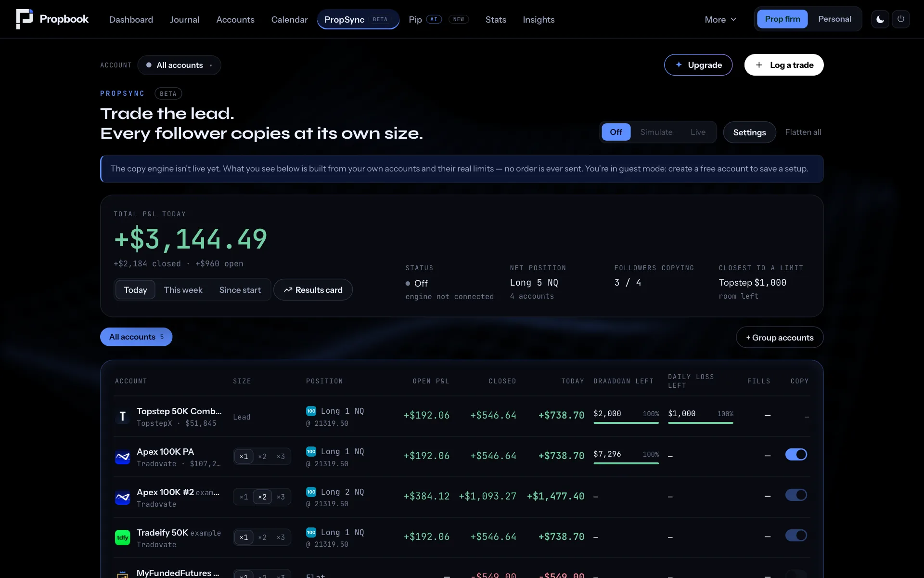
Task: Toggle copy switch for Tradeify 50K
Action: [x=796, y=535]
